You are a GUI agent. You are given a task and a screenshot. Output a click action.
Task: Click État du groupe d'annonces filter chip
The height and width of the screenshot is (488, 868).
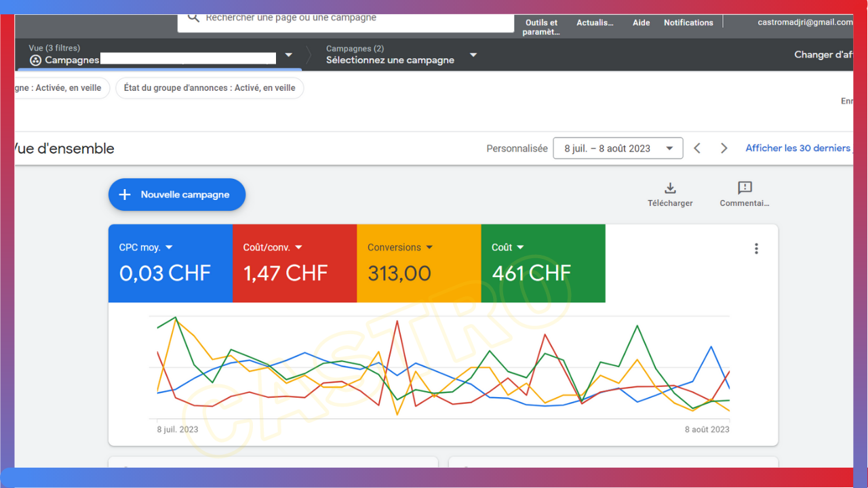[x=210, y=88]
